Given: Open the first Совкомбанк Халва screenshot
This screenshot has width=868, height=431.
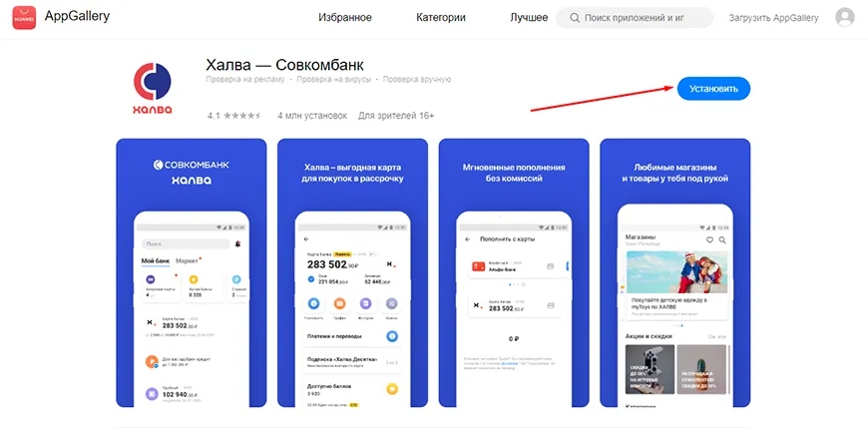Looking at the screenshot, I should pyautogui.click(x=191, y=272).
